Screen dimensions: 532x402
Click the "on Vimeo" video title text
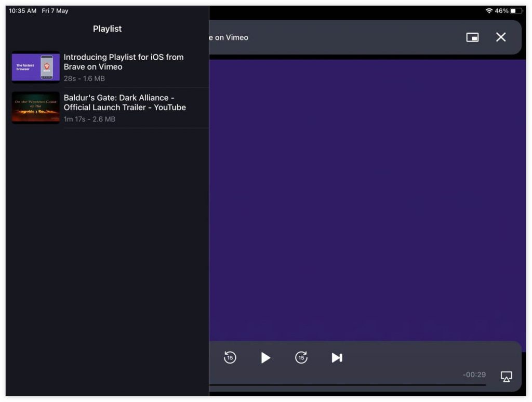pos(229,37)
